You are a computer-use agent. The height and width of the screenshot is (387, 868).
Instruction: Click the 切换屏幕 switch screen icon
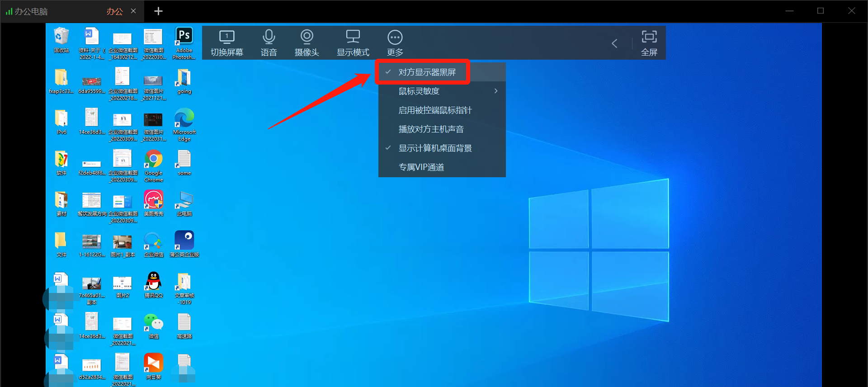[x=226, y=42]
